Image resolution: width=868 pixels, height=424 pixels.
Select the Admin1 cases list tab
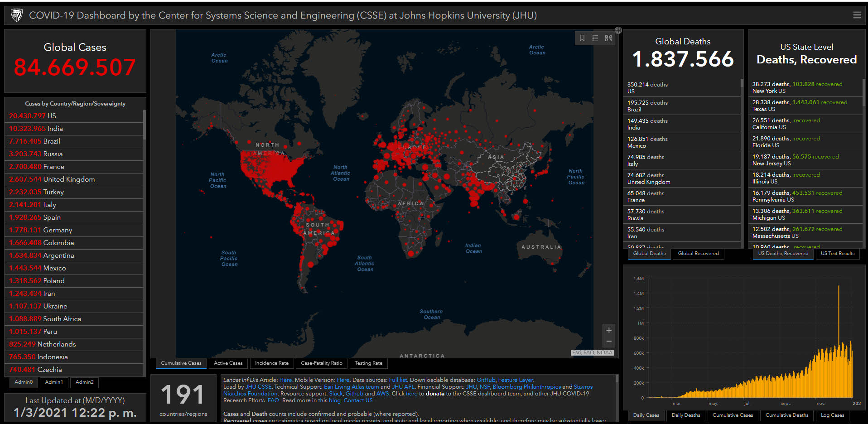(54, 382)
